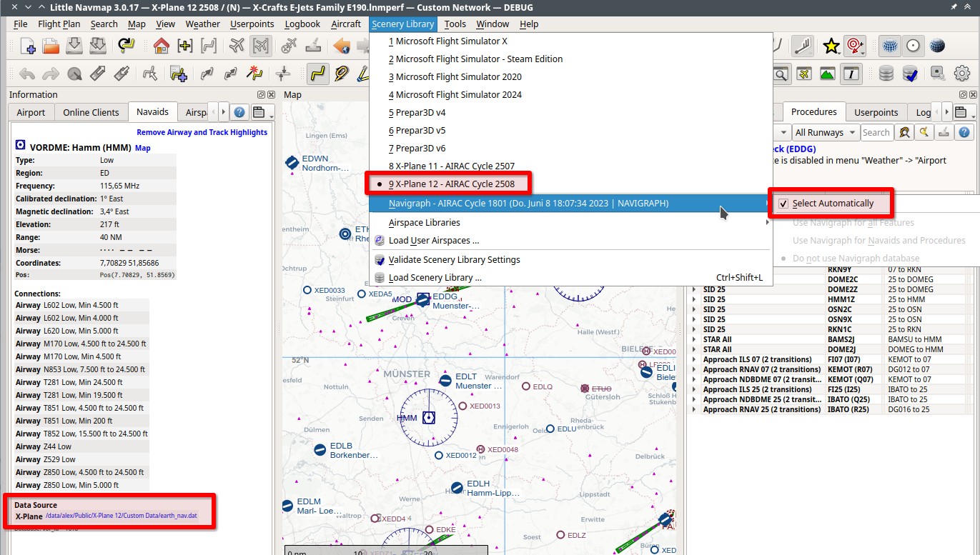Toggle the framed aircraft centering icon
980x555 pixels.
click(261, 46)
